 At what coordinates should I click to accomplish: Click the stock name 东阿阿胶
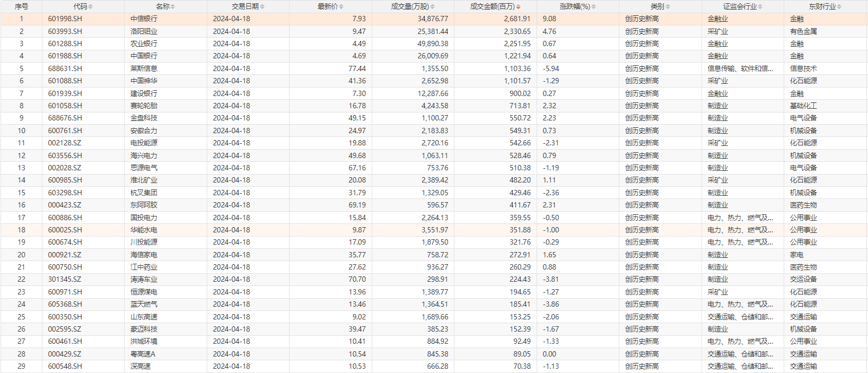[x=144, y=205]
